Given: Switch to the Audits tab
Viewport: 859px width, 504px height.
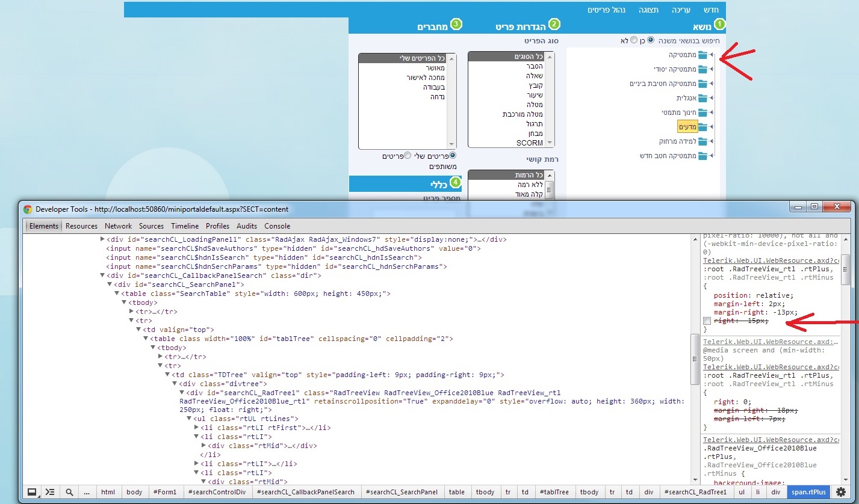Looking at the screenshot, I should (247, 226).
